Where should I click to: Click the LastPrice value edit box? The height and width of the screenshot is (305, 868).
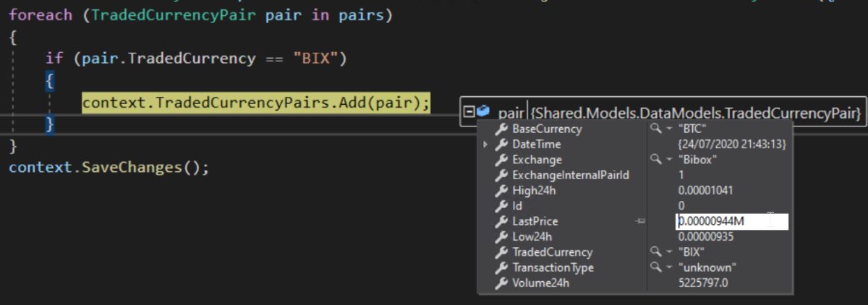pos(731,222)
